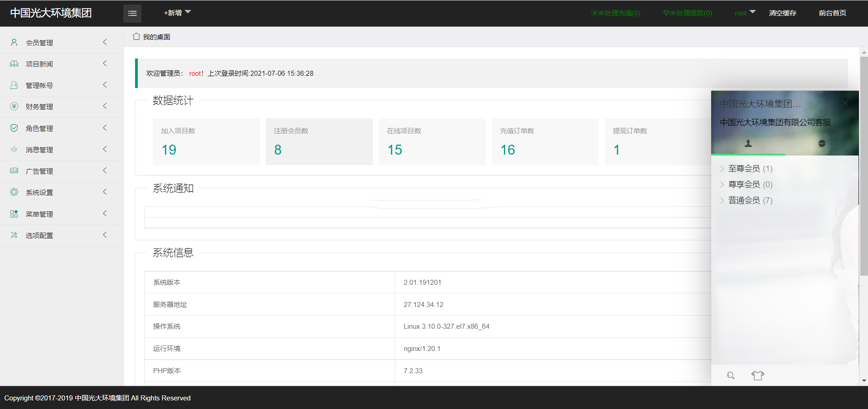Click the 财务管理 yen icon
This screenshot has width=868, height=409.
pos(14,107)
